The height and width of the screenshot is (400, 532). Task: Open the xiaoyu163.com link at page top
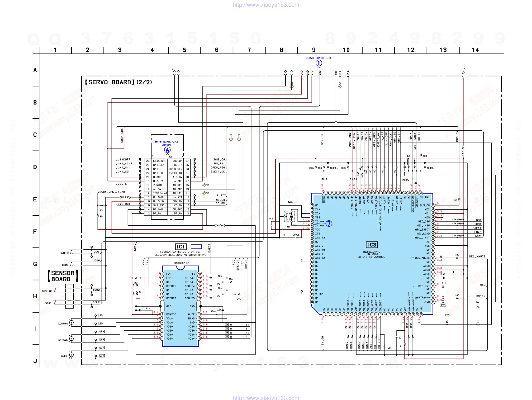pos(266,5)
